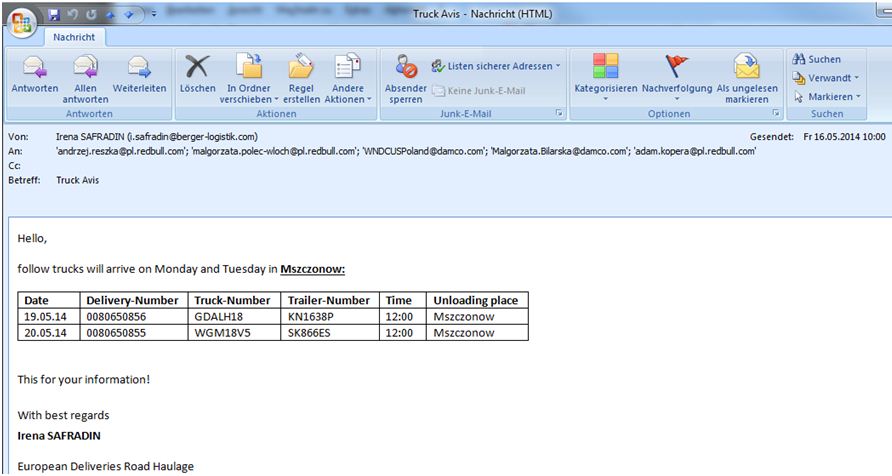Click the undo arrow in quick access

point(72,15)
